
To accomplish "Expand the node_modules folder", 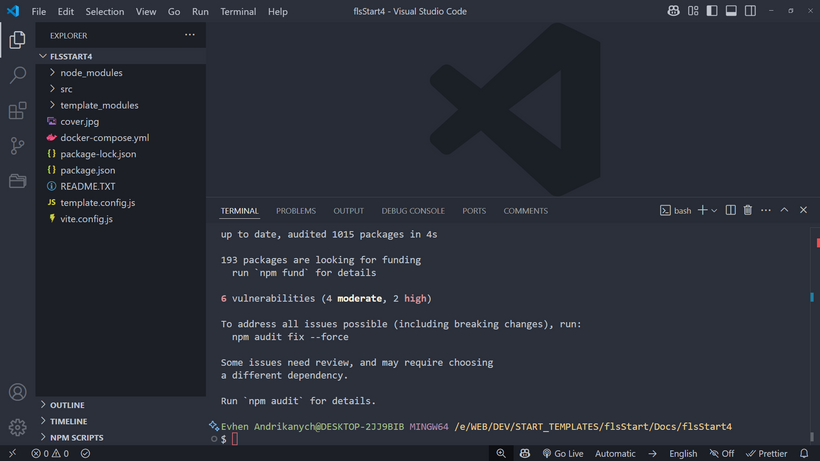I will click(91, 73).
